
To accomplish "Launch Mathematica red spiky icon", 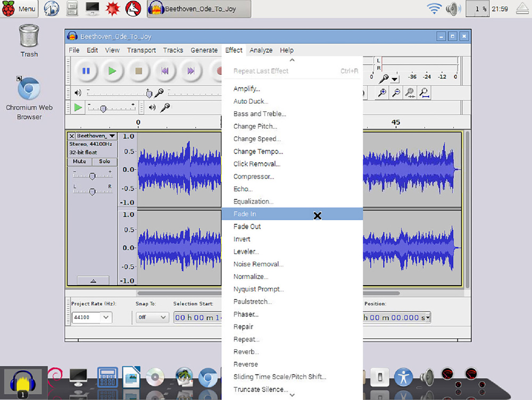I will (x=113, y=9).
